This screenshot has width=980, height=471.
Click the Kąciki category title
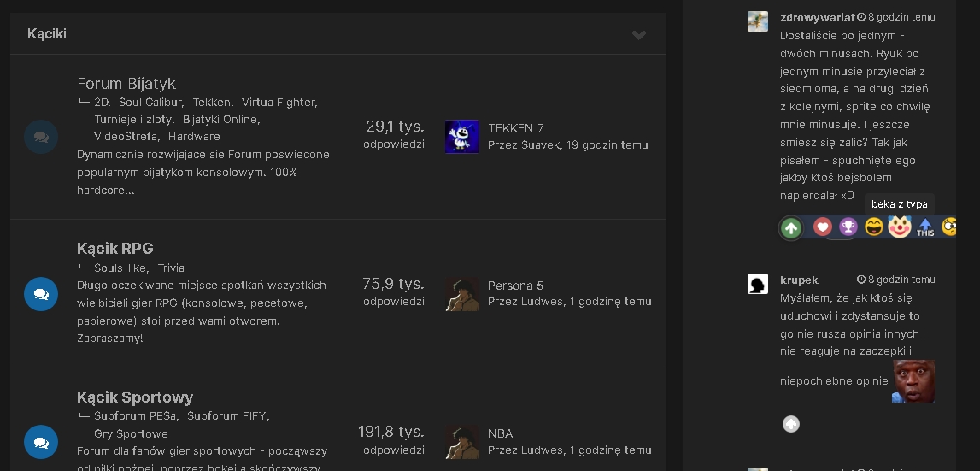pos(47,34)
